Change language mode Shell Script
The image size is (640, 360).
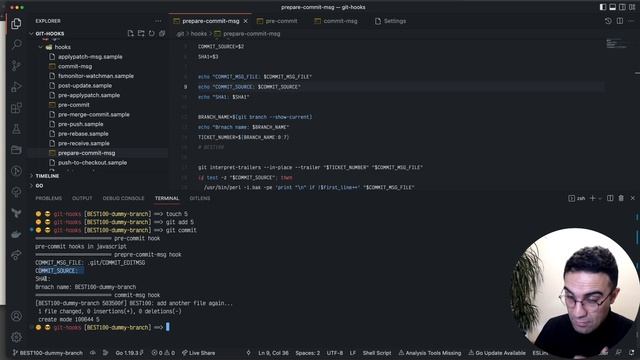(x=377, y=353)
